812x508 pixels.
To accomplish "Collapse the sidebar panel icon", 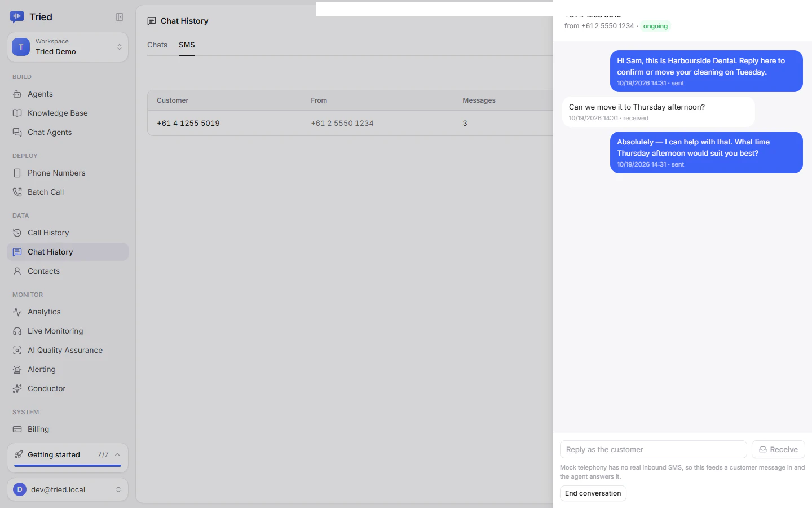I will click(x=120, y=17).
